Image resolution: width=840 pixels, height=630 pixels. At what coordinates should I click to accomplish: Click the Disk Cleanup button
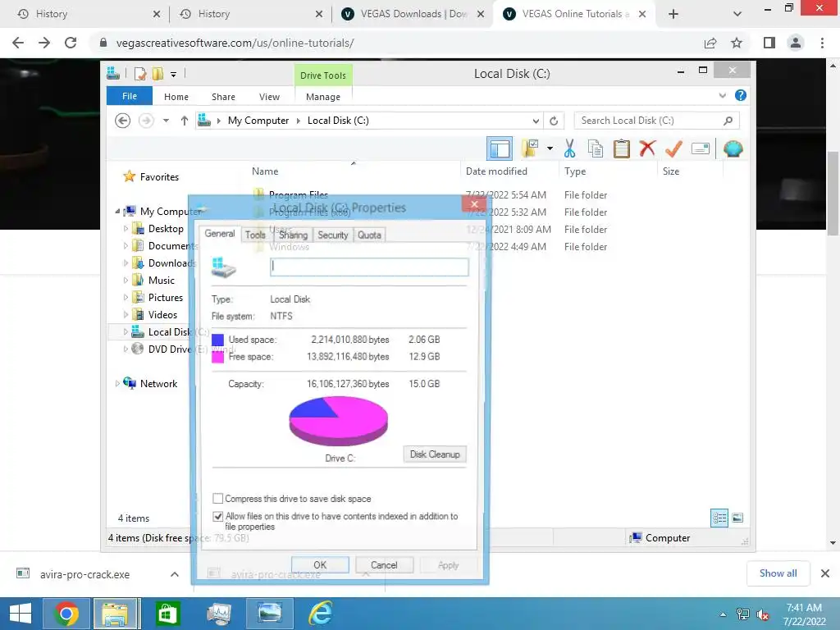coord(435,454)
